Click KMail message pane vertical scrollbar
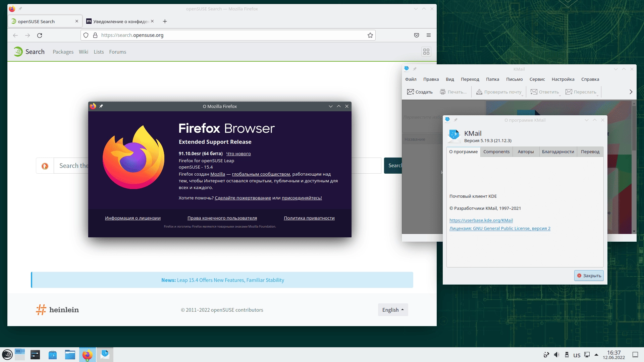The width and height of the screenshot is (644, 362). click(634, 168)
